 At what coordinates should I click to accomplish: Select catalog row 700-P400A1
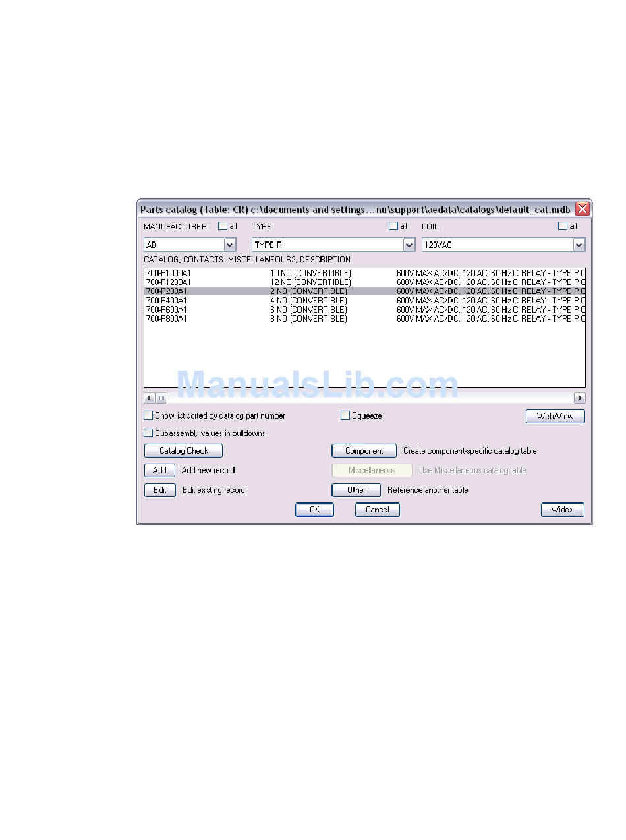tap(364, 301)
